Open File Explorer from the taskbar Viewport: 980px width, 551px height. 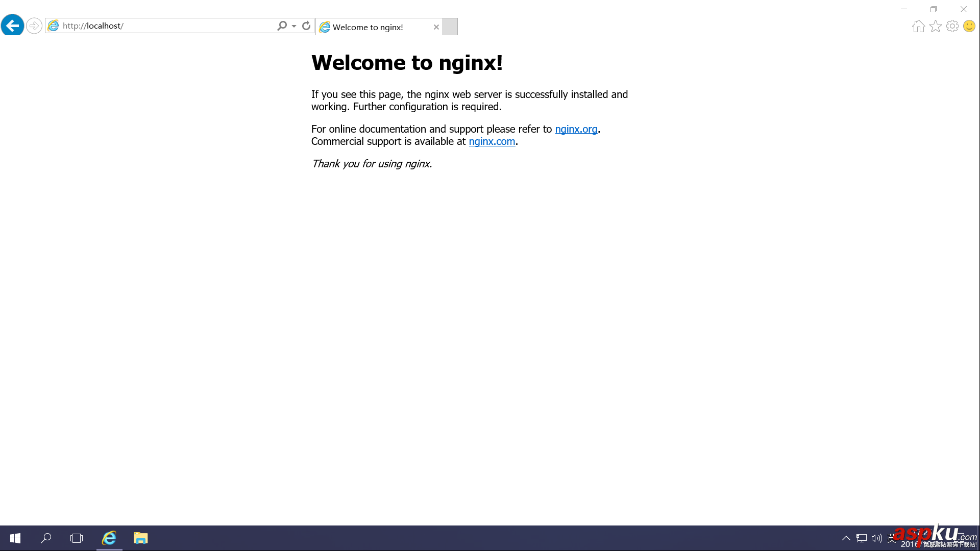[140, 538]
